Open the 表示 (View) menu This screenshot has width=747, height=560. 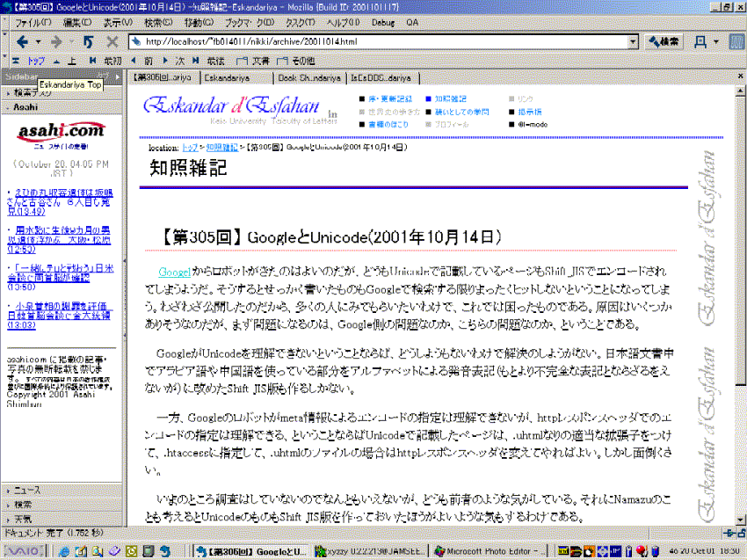click(118, 22)
